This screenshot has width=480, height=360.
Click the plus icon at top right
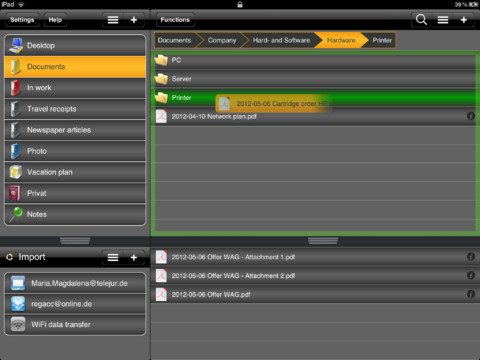[464, 20]
